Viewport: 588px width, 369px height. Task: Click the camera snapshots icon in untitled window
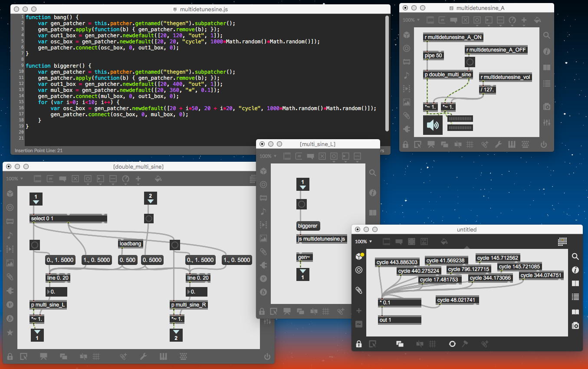(x=575, y=326)
